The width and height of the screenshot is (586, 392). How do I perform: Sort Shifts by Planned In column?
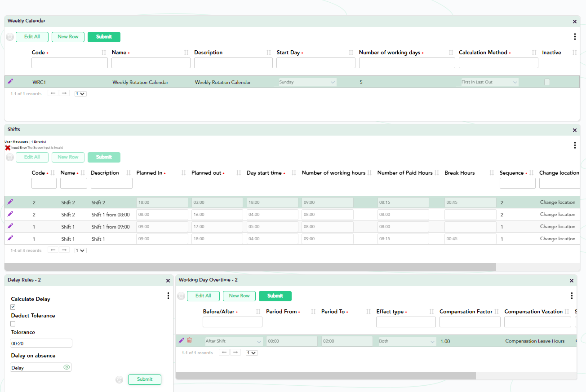pyautogui.click(x=183, y=173)
